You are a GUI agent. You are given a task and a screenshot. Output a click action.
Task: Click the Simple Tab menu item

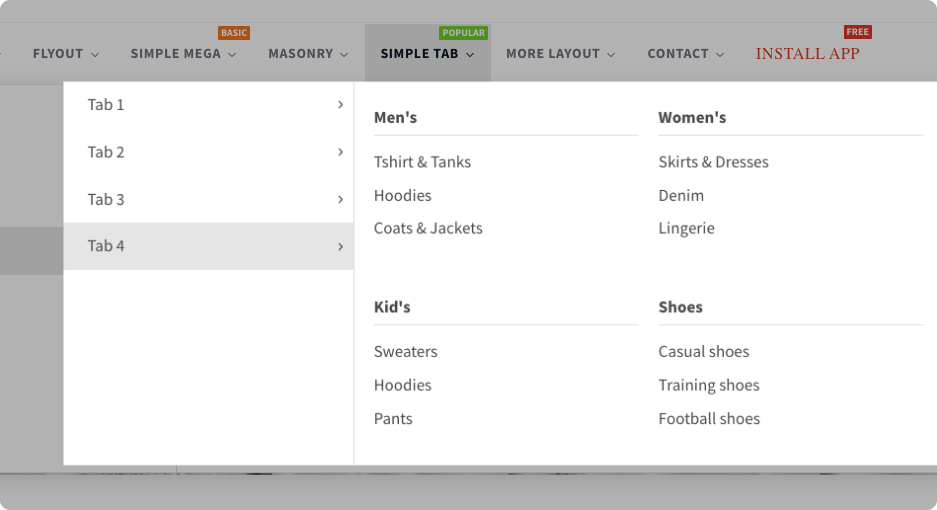click(427, 54)
